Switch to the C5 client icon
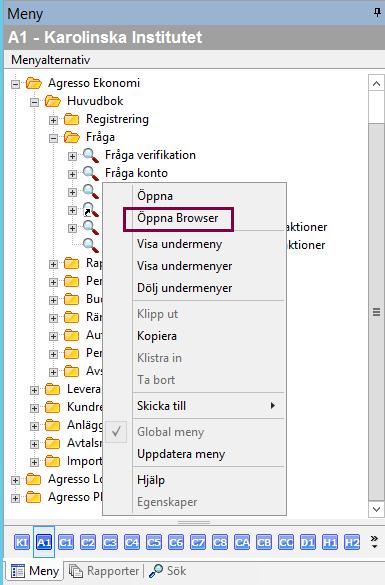This screenshot has height=585, width=385. coord(154,542)
